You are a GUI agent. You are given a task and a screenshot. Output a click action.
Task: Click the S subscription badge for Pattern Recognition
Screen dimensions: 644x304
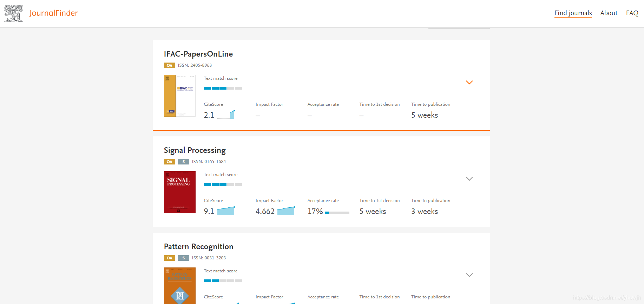[x=184, y=258]
